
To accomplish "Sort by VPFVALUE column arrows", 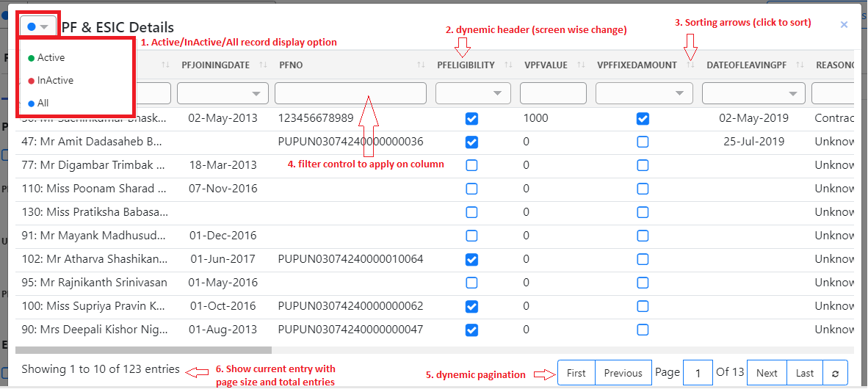I will pos(581,65).
